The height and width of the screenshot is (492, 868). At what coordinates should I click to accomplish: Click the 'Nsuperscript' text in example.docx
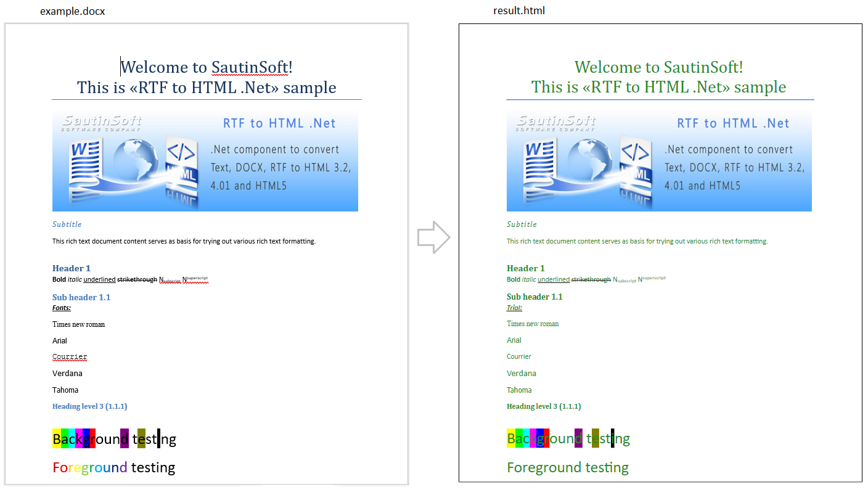pyautogui.click(x=195, y=279)
